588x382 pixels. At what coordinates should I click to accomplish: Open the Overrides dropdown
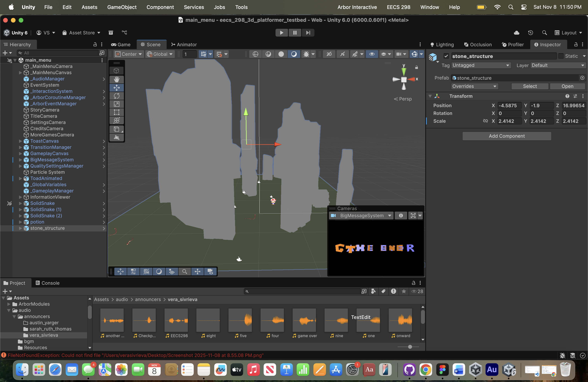tap(474, 86)
